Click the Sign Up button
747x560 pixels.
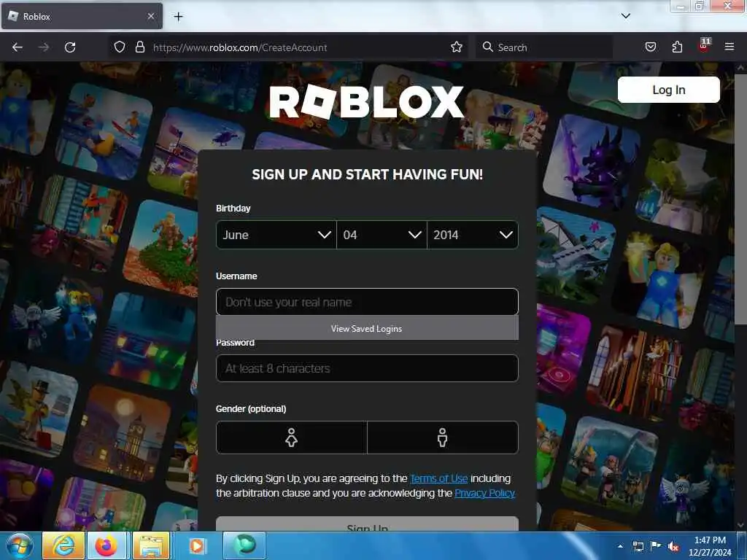[x=367, y=524]
